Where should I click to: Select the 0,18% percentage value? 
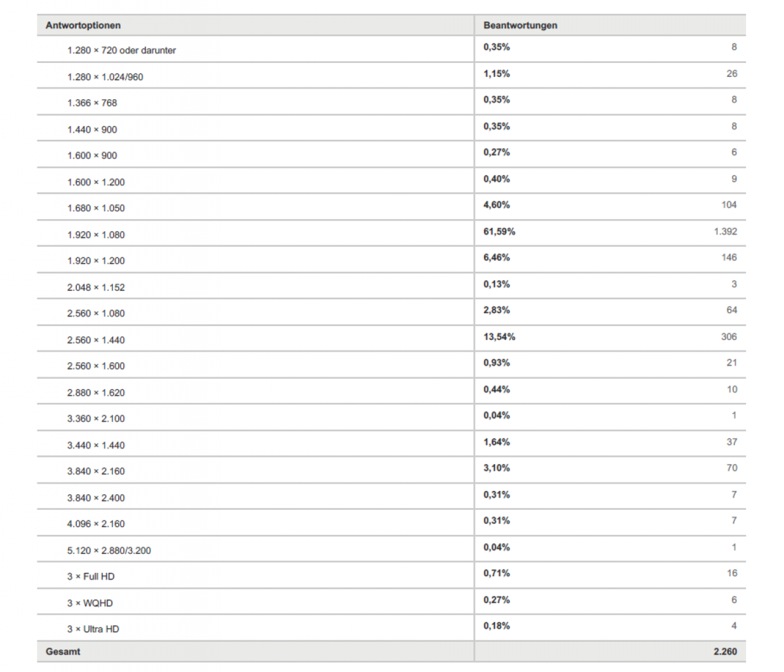click(x=496, y=625)
